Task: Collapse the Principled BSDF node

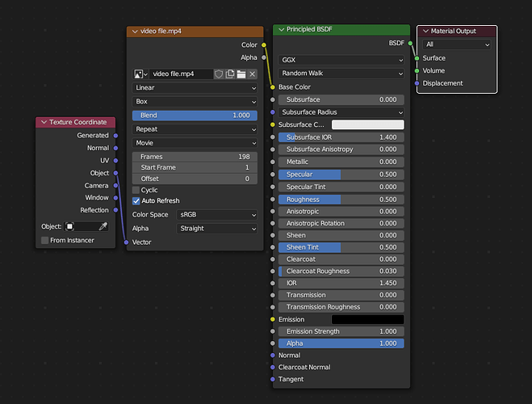Action: (x=281, y=30)
